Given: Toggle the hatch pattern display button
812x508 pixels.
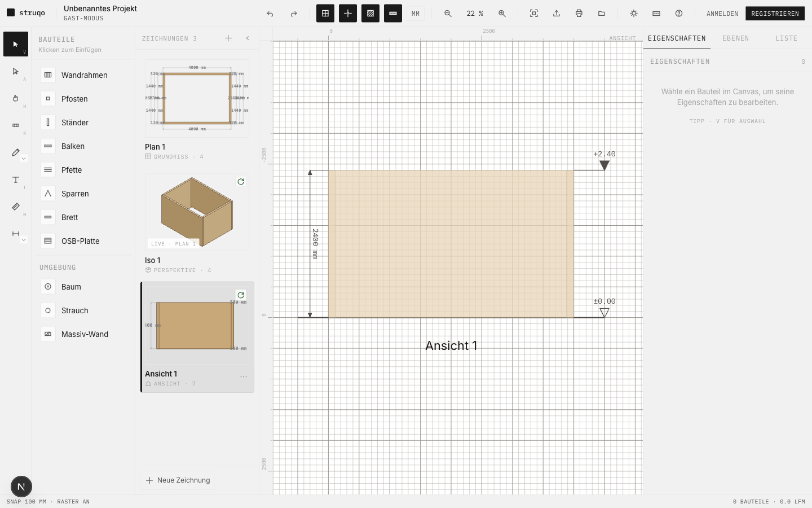Looking at the screenshot, I should pos(370,14).
